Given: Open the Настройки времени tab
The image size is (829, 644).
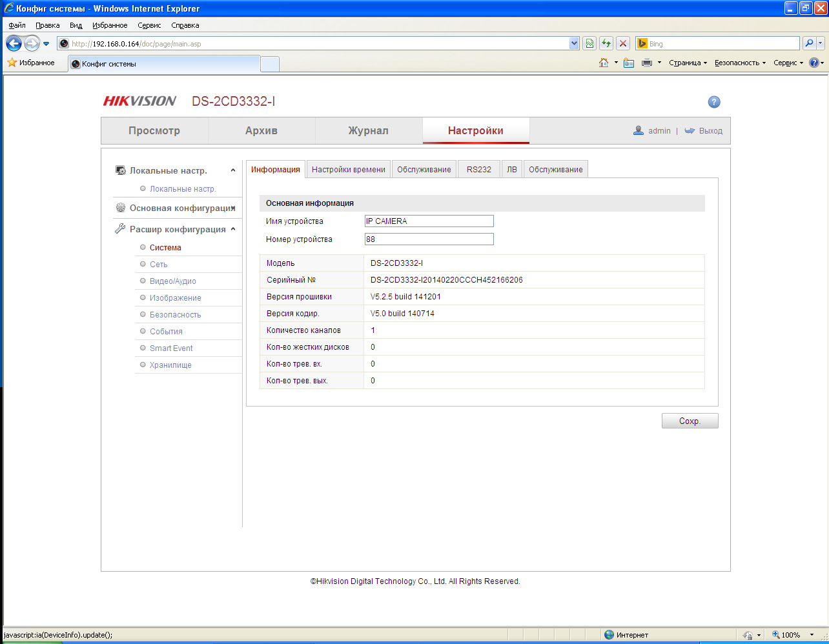Looking at the screenshot, I should pyautogui.click(x=349, y=169).
